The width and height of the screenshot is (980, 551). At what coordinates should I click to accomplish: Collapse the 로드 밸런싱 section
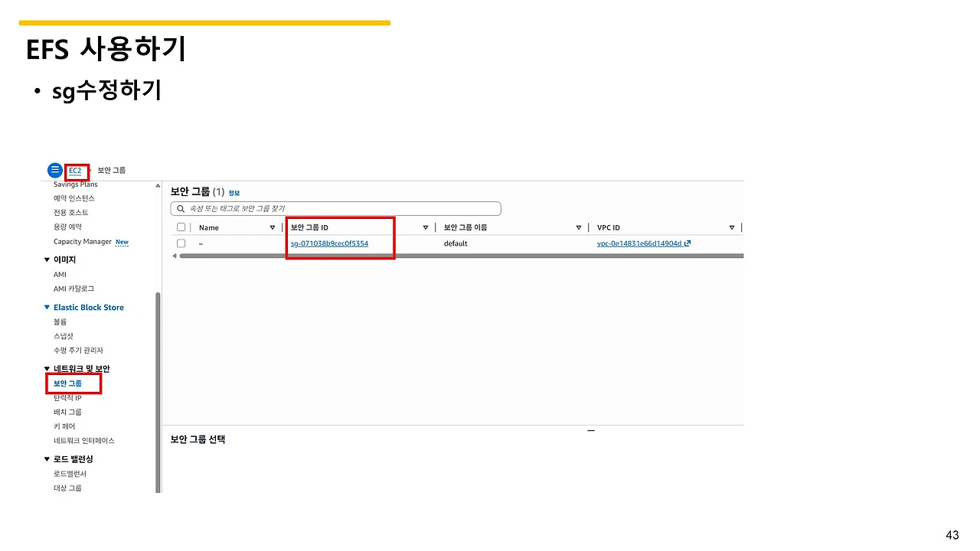click(47, 459)
